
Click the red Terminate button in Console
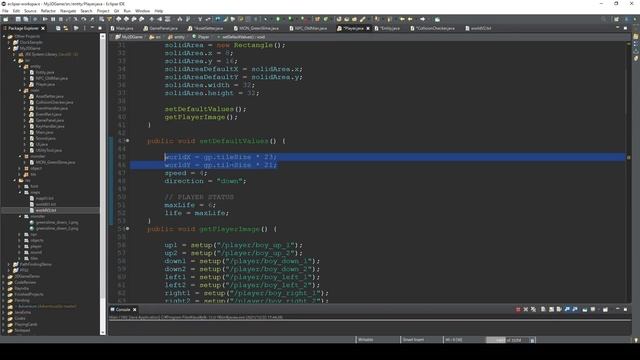518,309
